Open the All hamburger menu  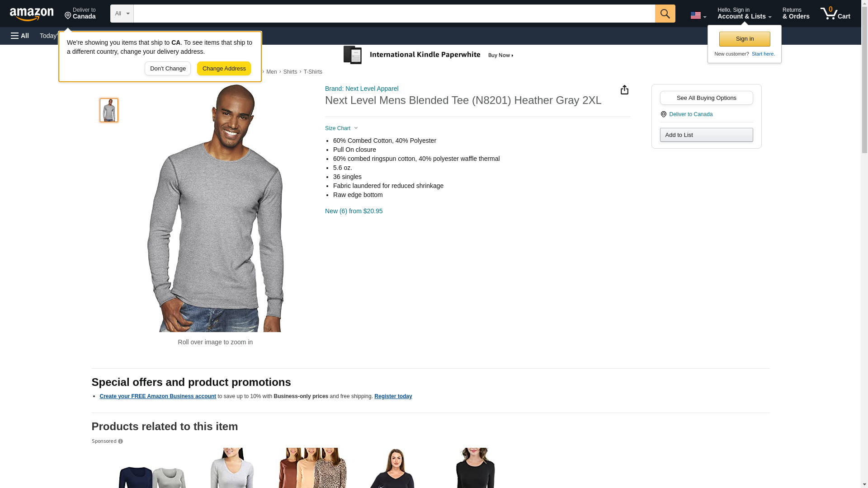point(20,36)
